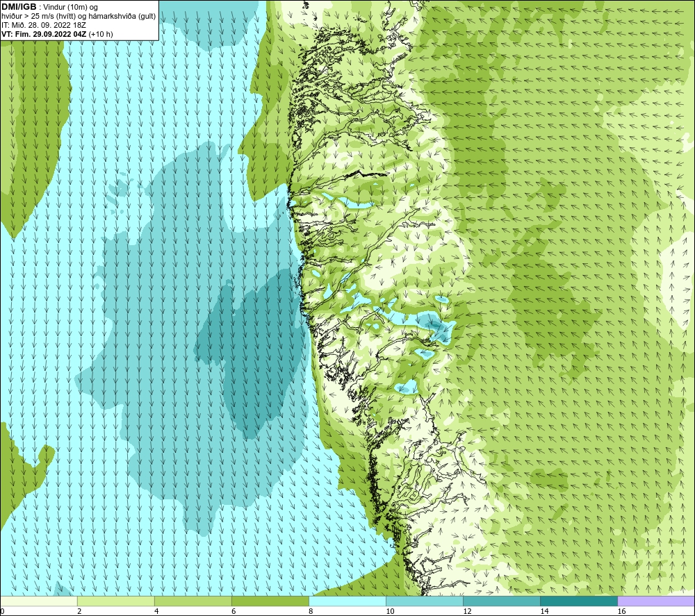Click the purple above-16 m/s legend swatch
The width and height of the screenshot is (695, 616).
(x=655, y=601)
